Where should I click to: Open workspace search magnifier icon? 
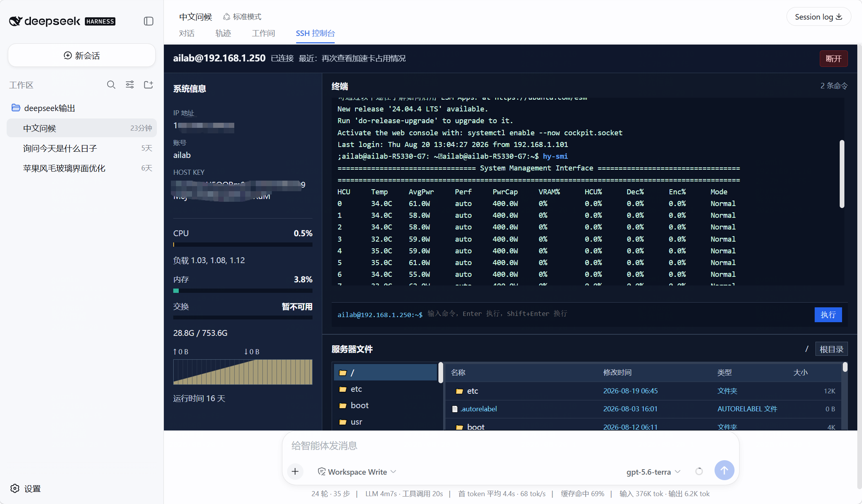pyautogui.click(x=111, y=85)
